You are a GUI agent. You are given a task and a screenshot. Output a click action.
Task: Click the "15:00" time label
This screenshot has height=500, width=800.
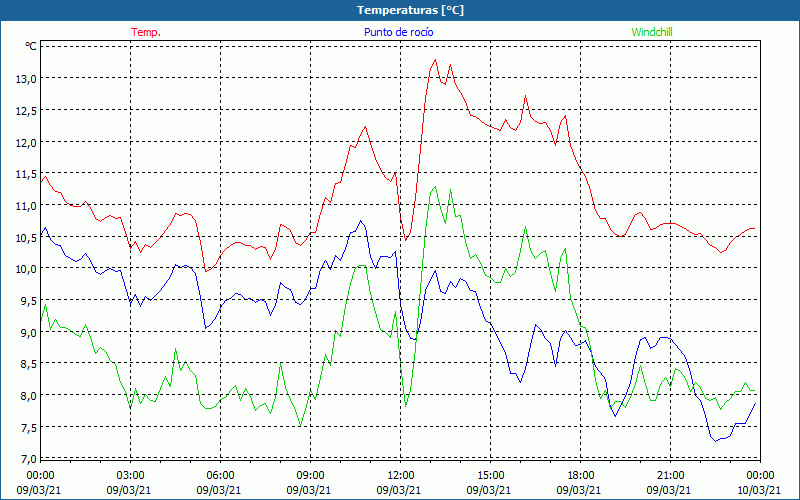[x=490, y=476]
